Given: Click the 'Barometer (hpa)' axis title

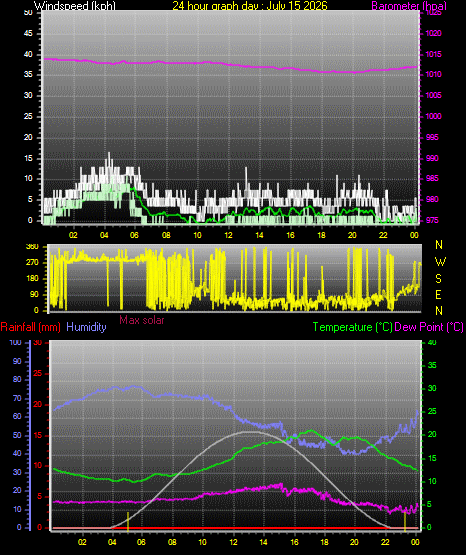Looking at the screenshot, I should pyautogui.click(x=409, y=6).
